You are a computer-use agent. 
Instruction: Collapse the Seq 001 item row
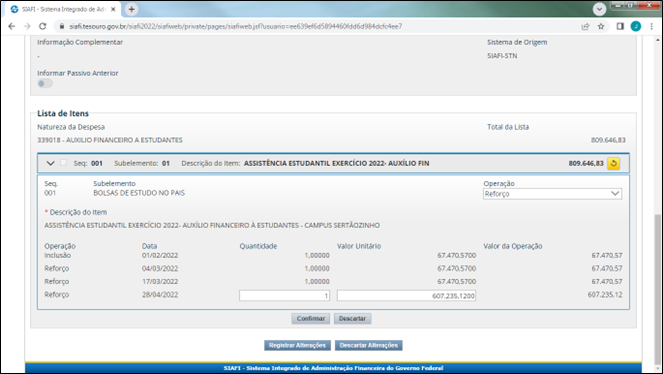(x=50, y=163)
